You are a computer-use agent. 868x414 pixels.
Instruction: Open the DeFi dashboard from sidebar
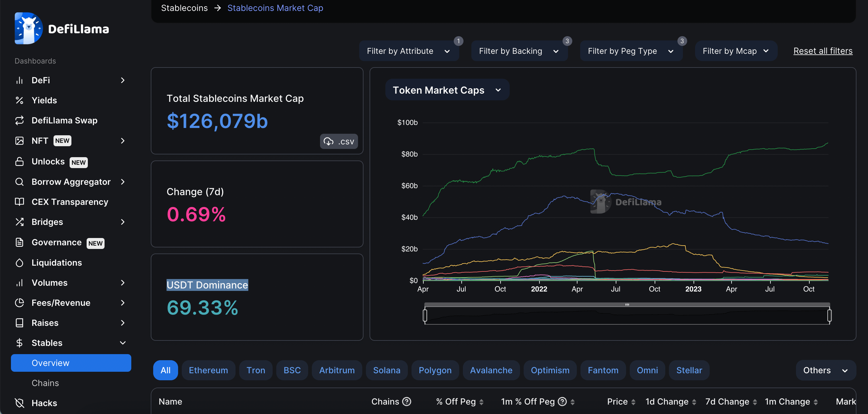pyautogui.click(x=41, y=80)
